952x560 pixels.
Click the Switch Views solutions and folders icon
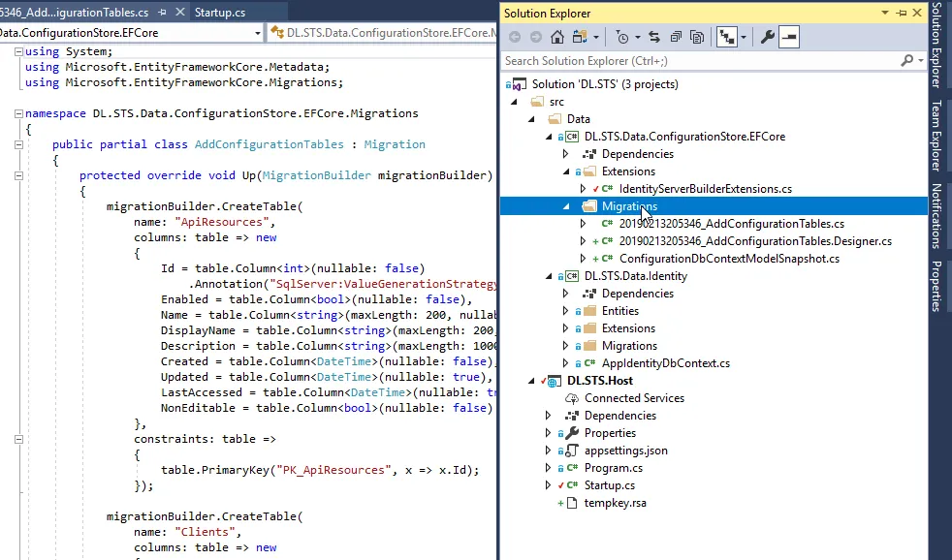[x=580, y=37]
